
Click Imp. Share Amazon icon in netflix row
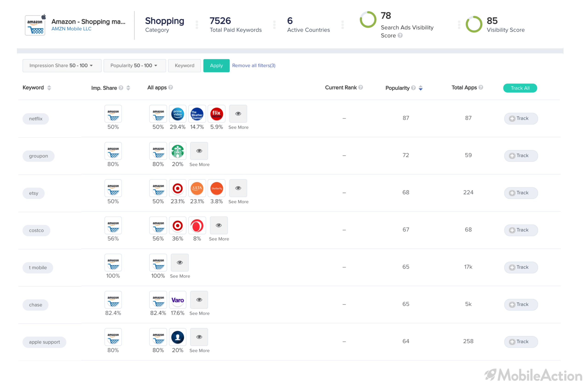[113, 114]
